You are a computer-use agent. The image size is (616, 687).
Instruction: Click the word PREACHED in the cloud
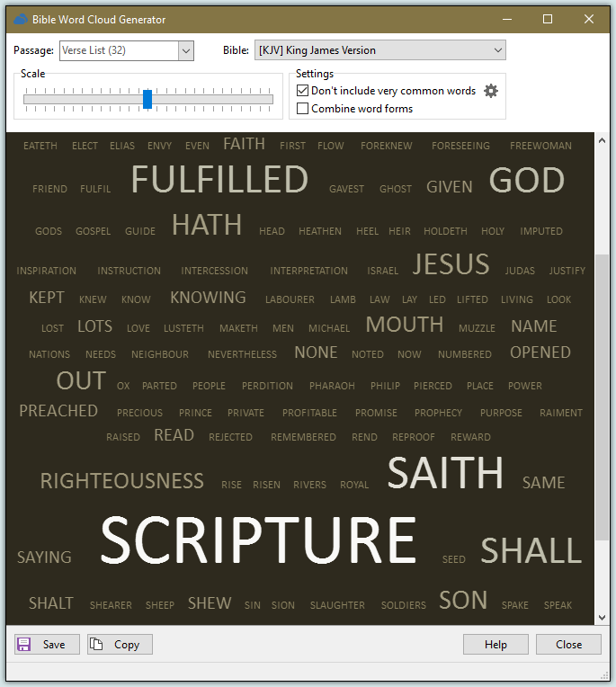[58, 411]
